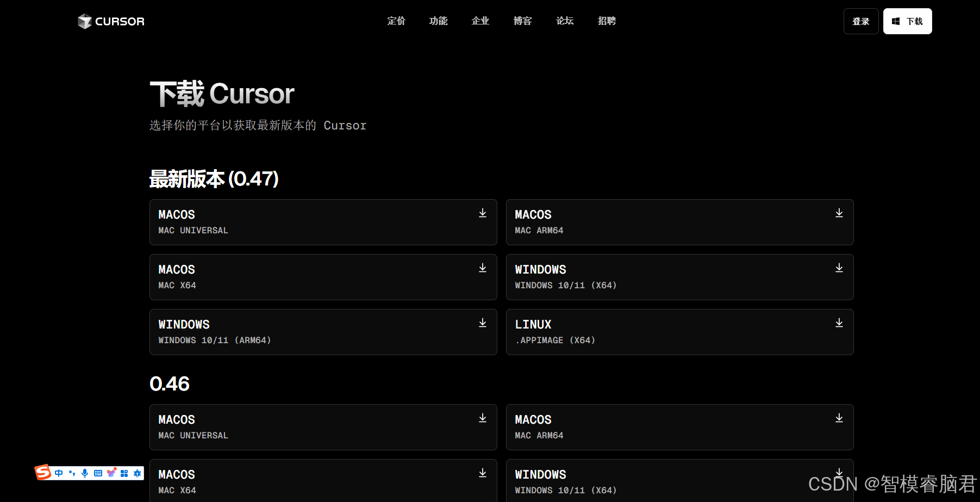This screenshot has width=980, height=502.
Task: Click the "LINUX" card title
Action: (x=533, y=325)
